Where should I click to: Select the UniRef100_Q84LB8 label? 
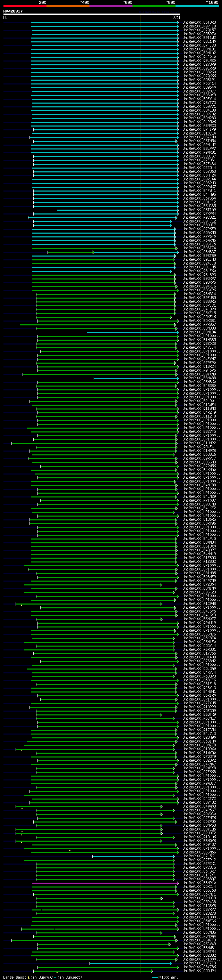click(x=199, y=110)
